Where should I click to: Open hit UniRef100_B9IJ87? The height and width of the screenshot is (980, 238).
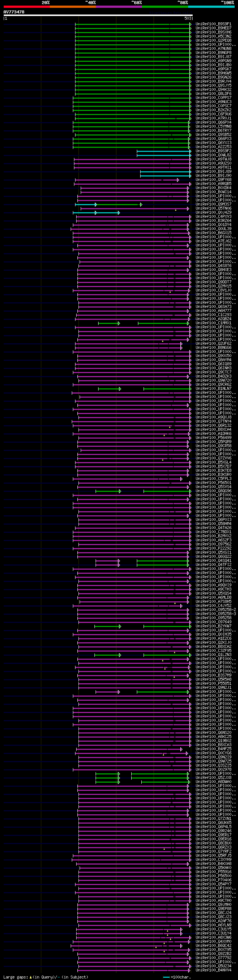(x=213, y=57)
